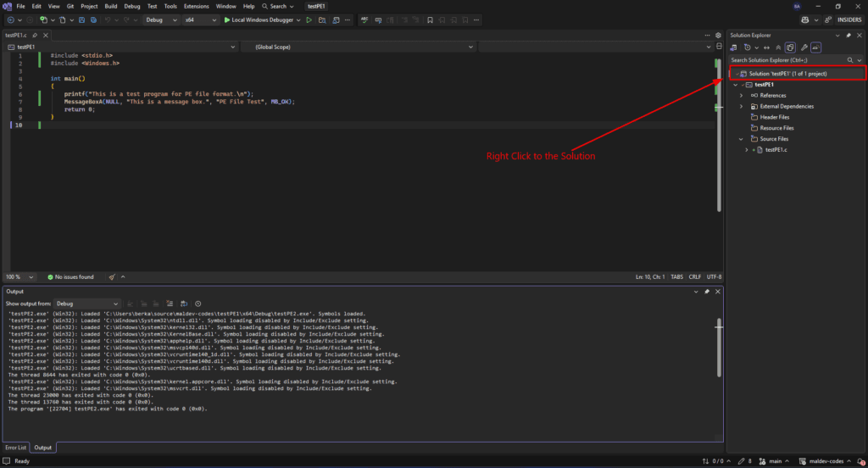Toggle Show All Files in Solution Explorer
This screenshot has height=468, width=868.
790,47
